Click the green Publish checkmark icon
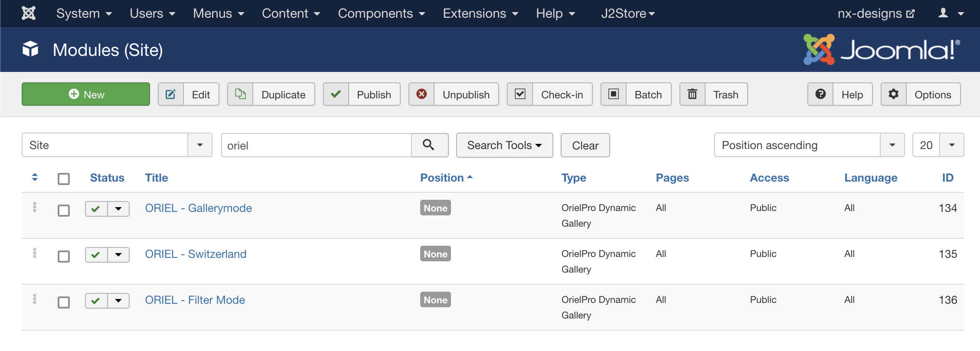The height and width of the screenshot is (351, 980). [336, 94]
